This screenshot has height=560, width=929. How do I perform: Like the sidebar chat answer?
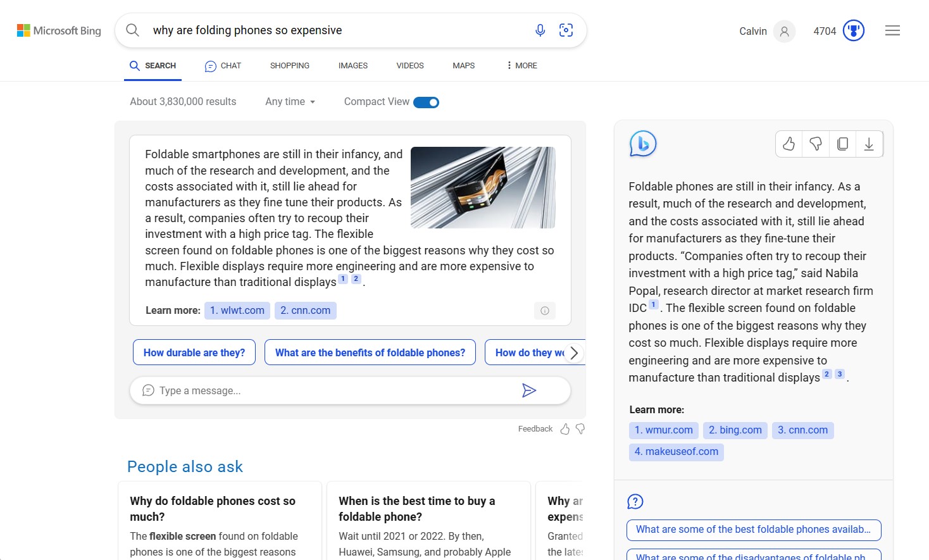click(x=789, y=144)
